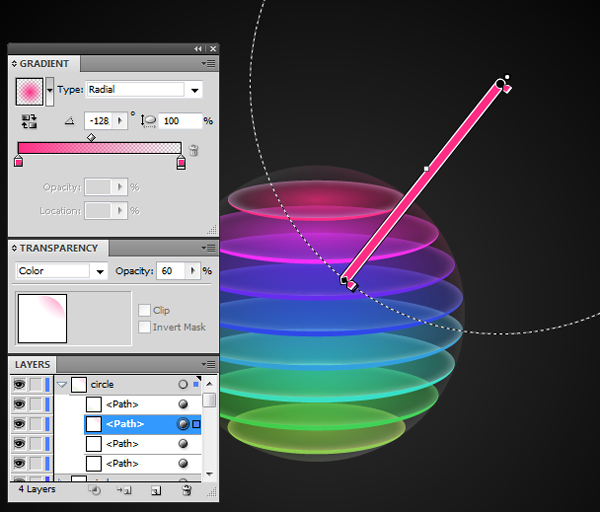The image size is (600, 512).
Task: Switch to the LAYERS panel tab
Action: tap(32, 365)
